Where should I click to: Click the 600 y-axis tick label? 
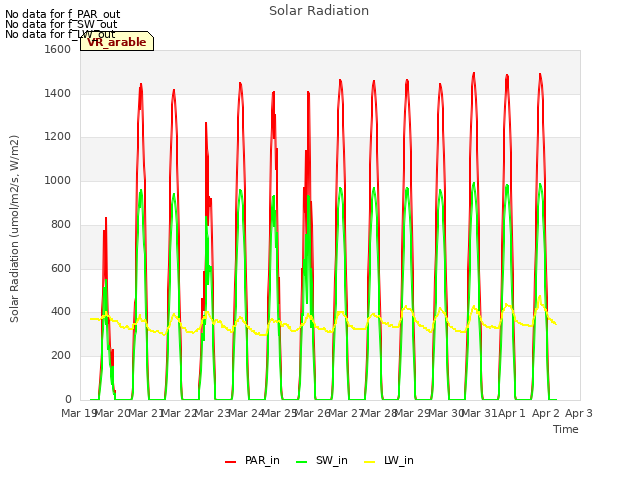coord(61,268)
